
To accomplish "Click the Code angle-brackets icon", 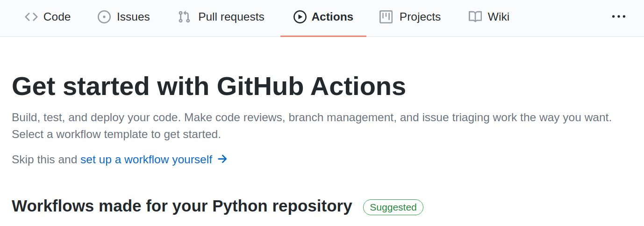I will [x=31, y=17].
